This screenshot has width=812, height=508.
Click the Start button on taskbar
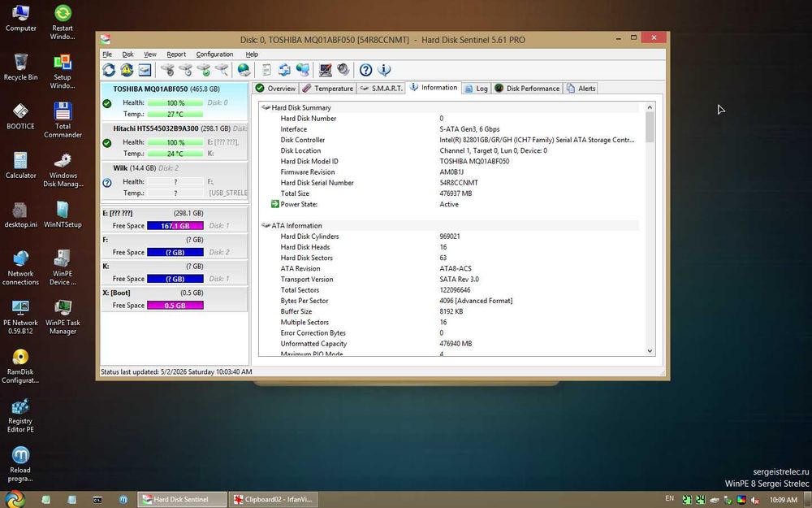tap(15, 499)
